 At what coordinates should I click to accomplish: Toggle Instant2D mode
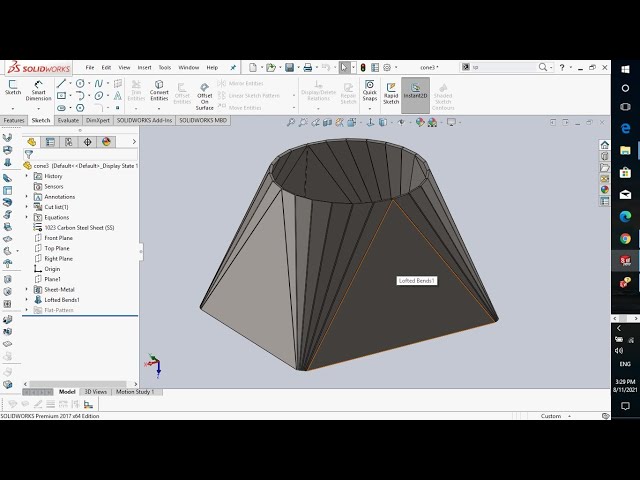pyautogui.click(x=415, y=95)
